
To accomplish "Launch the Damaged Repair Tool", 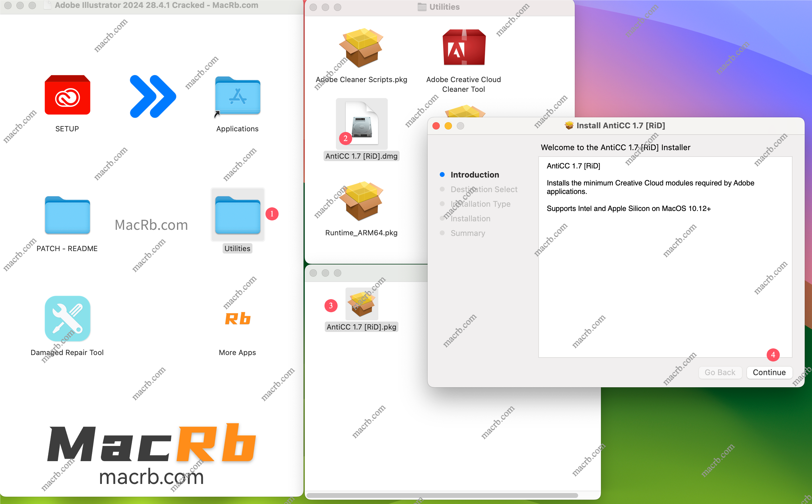I will click(x=67, y=318).
